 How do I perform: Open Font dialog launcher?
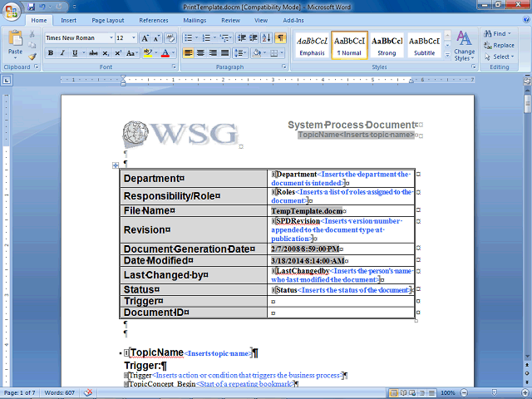[x=174, y=66]
